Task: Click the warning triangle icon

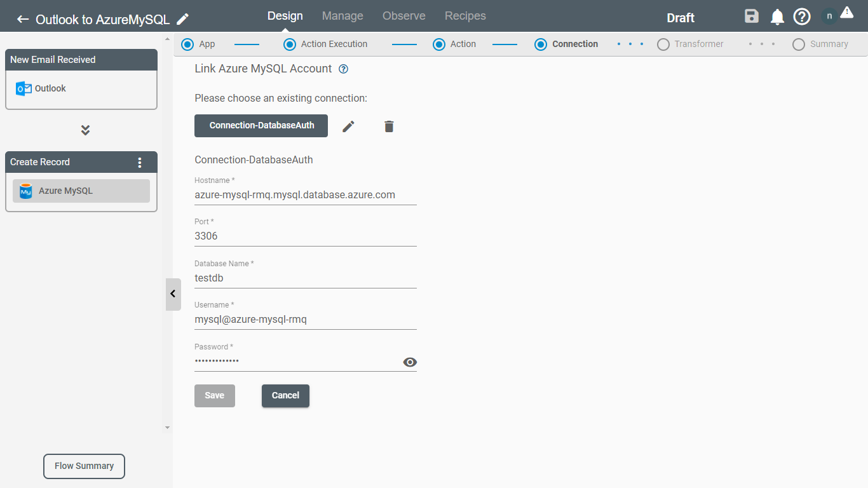Action: (846, 12)
